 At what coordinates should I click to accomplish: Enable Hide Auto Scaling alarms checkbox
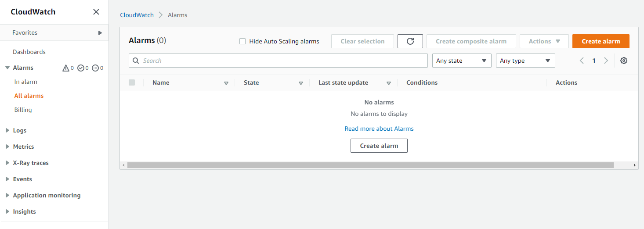click(x=242, y=41)
